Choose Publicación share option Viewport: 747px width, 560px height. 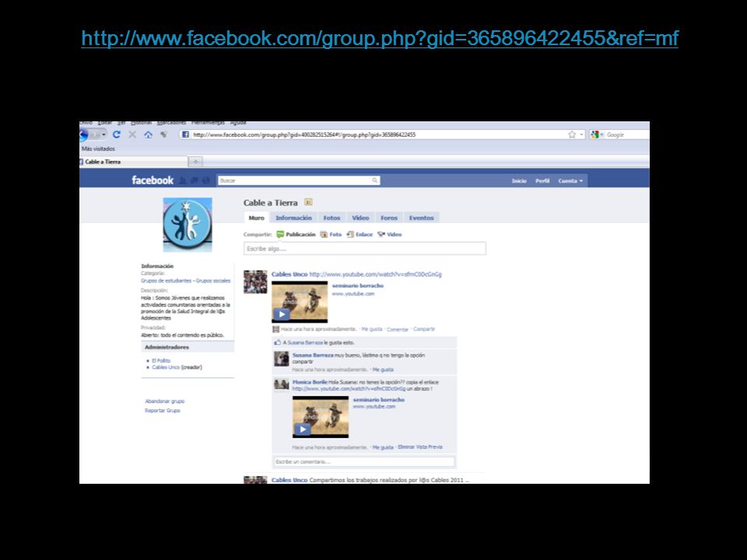[296, 234]
